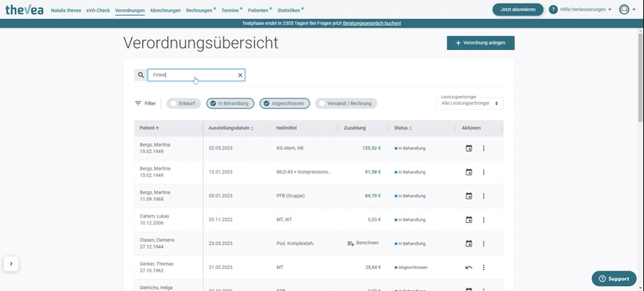Click the magnifier search icon
The width and height of the screenshot is (644, 291).
pyautogui.click(x=141, y=75)
